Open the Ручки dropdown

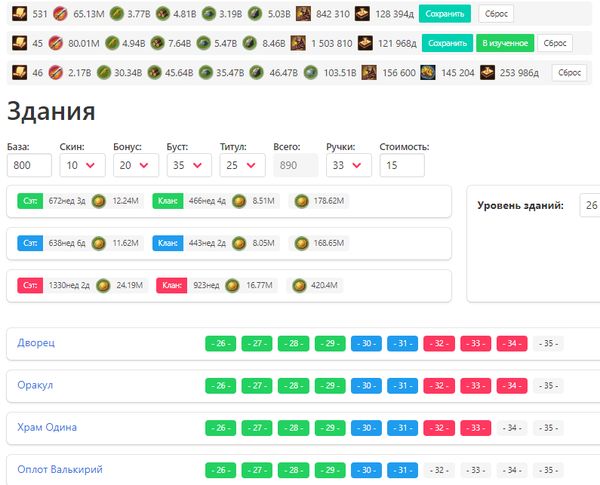click(x=348, y=165)
